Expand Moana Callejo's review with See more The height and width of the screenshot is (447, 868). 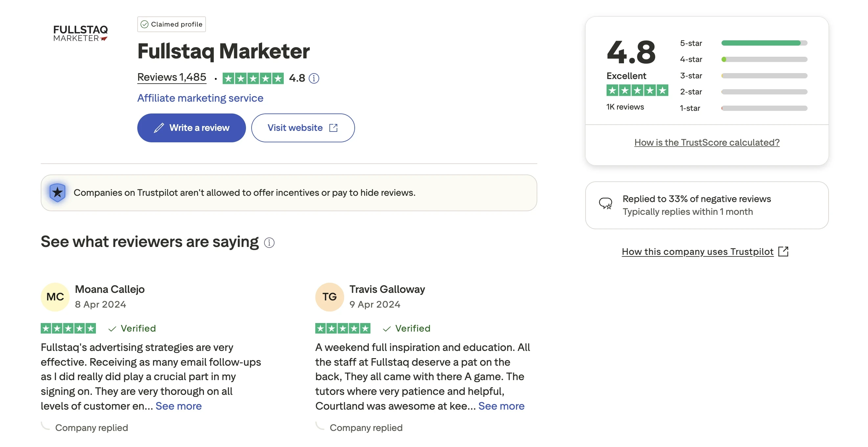(x=178, y=406)
